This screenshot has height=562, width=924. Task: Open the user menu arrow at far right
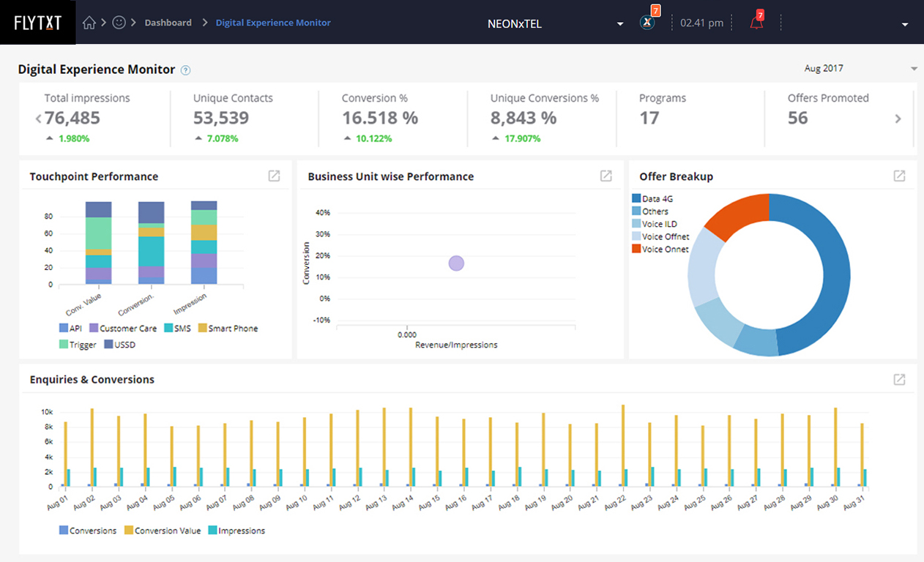click(905, 24)
